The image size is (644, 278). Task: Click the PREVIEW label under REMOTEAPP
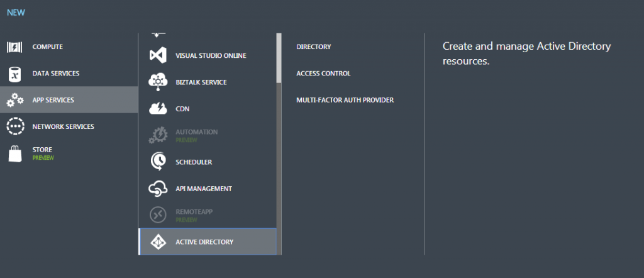[186, 220]
